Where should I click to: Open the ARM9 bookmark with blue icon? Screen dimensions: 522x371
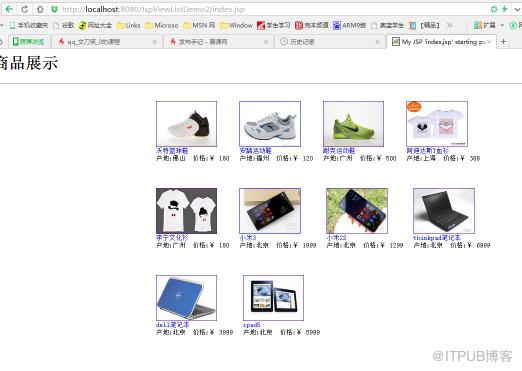point(350,25)
